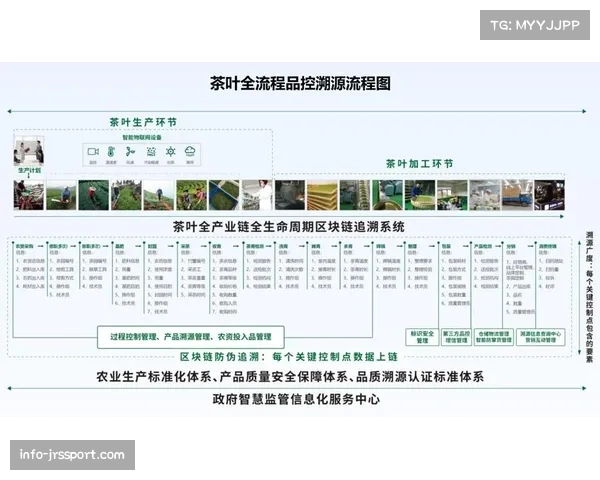Click the TG: MYYJJPP badge

[535, 25]
